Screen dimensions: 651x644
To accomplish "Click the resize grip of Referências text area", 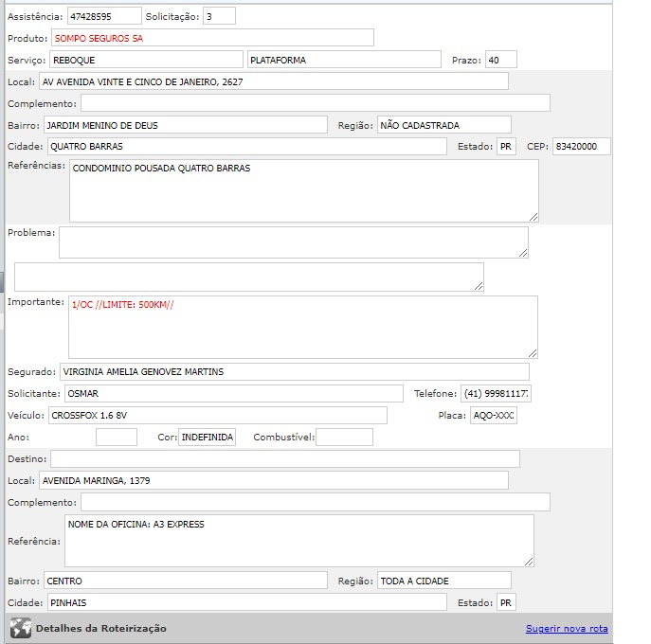I will click(x=533, y=217).
